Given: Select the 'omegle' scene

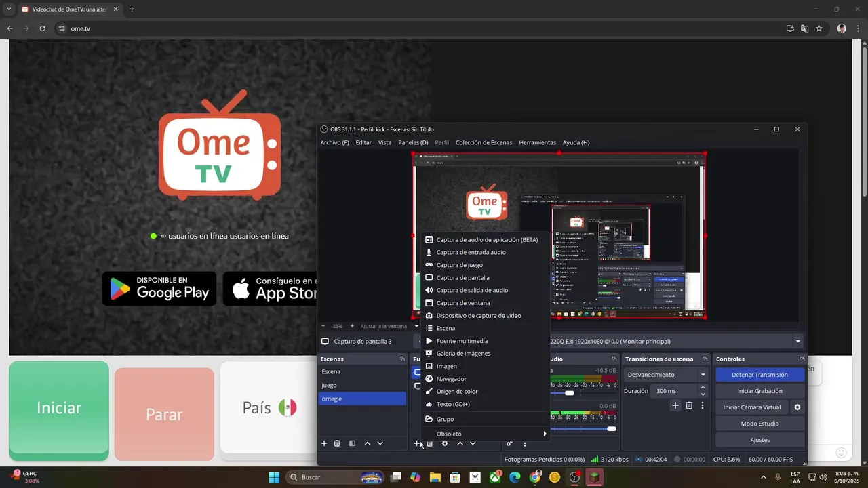Looking at the screenshot, I should [x=362, y=399].
